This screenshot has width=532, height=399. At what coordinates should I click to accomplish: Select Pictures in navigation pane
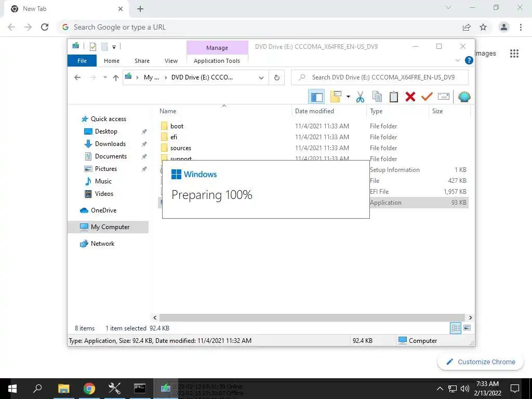coord(105,169)
